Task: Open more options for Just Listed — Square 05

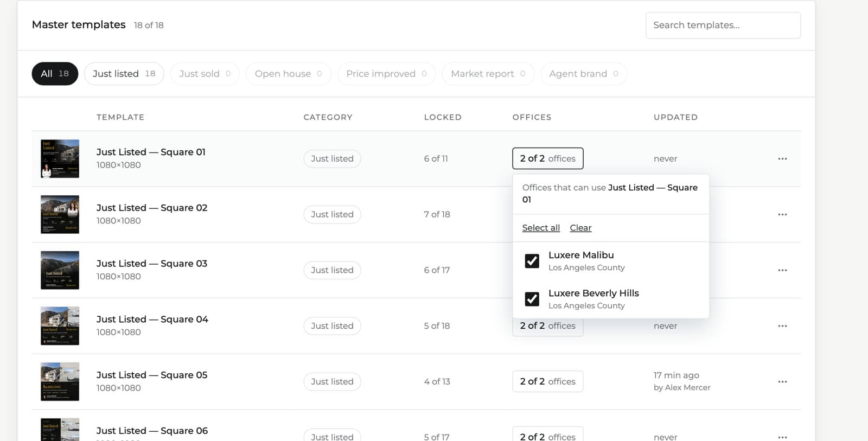Action: point(782,382)
